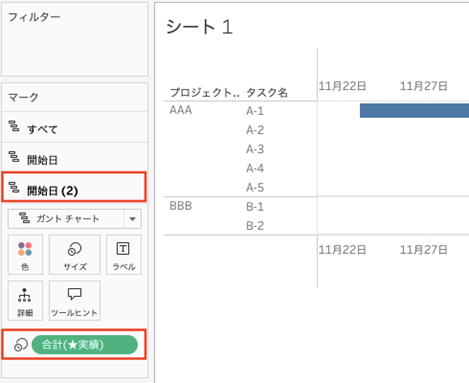Select the 合計(★実績) green pill

tap(85, 345)
